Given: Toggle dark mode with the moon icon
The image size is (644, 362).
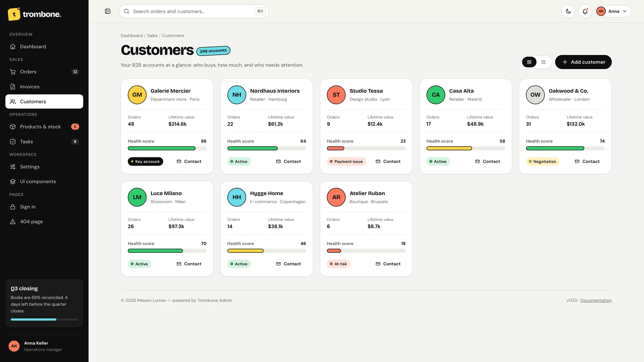Looking at the screenshot, I should coord(568,11).
